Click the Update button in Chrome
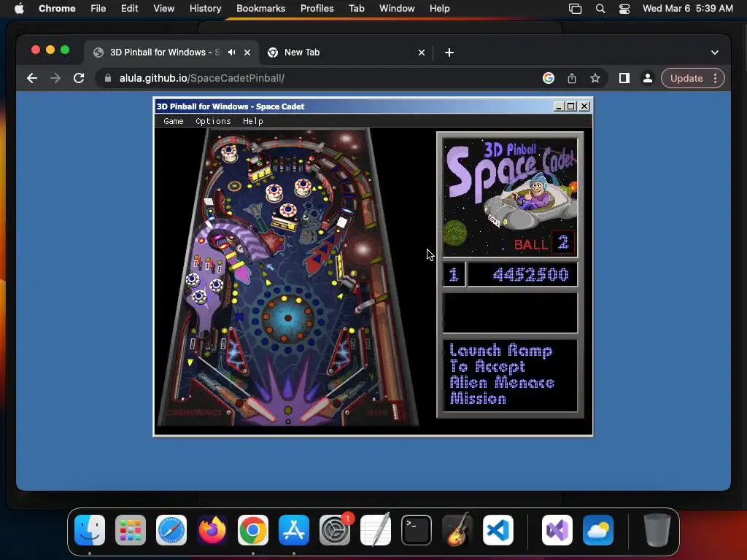Screen dimensions: 747x560 tap(686, 78)
